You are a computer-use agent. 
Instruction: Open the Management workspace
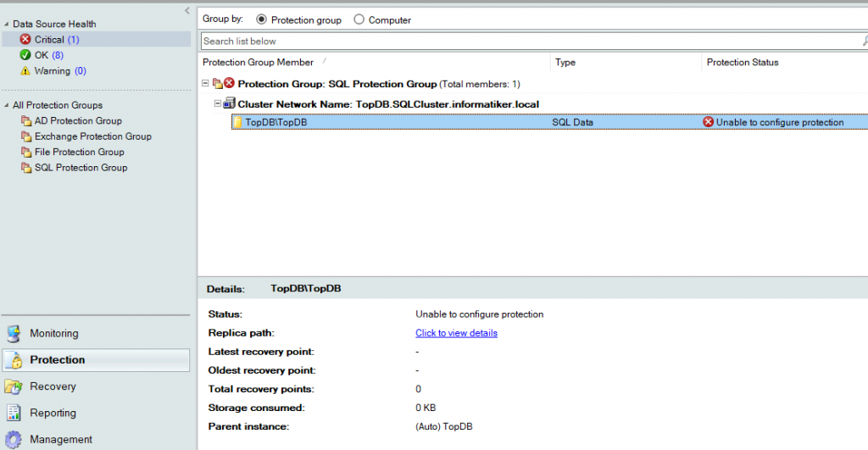[97, 440]
